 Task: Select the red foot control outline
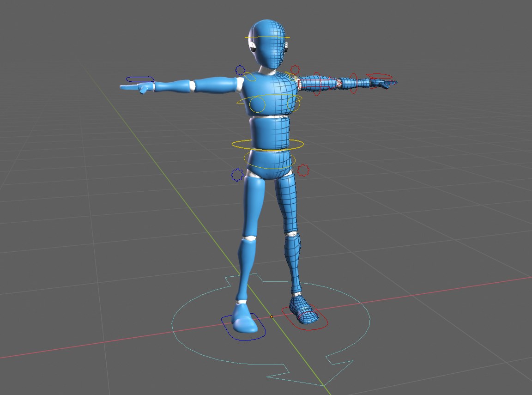(x=305, y=318)
